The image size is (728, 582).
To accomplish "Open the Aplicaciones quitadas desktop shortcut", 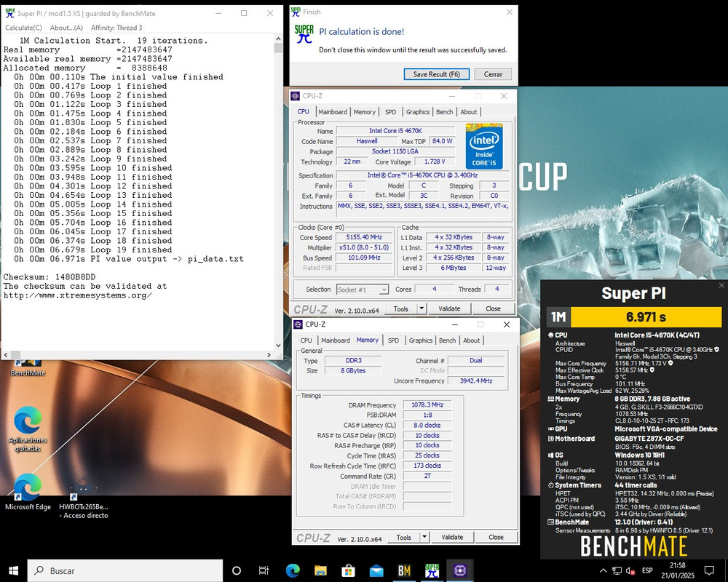I will (x=28, y=429).
